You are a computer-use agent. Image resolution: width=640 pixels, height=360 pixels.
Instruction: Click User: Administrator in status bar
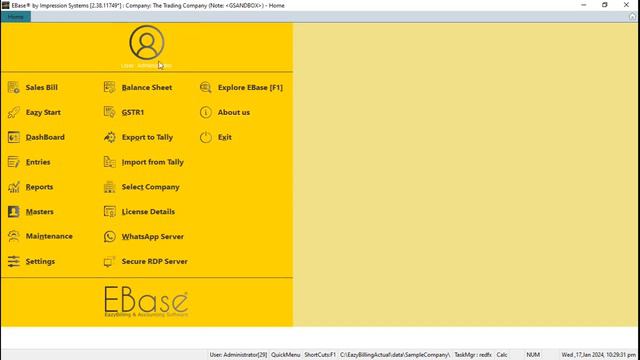tap(238, 355)
